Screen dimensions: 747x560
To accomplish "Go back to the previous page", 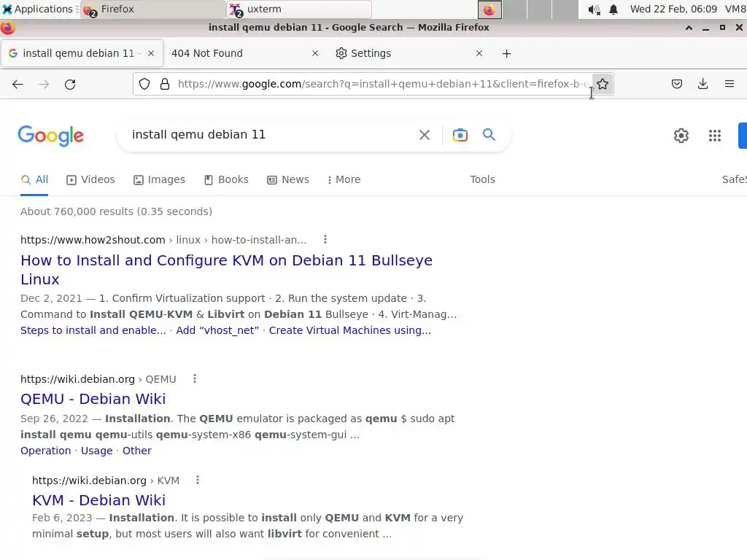I will pyautogui.click(x=18, y=85).
